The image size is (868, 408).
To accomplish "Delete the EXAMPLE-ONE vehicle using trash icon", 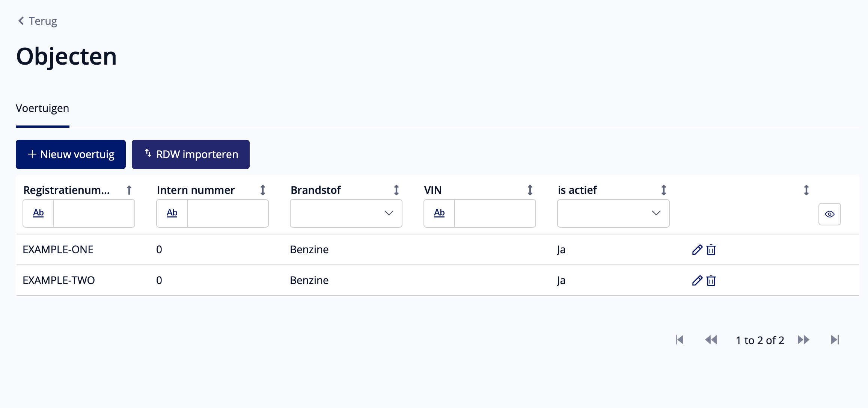I will (x=711, y=250).
